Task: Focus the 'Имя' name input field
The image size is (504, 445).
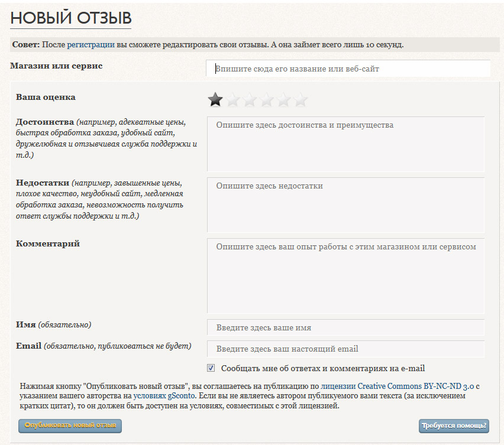Action: 345,327
